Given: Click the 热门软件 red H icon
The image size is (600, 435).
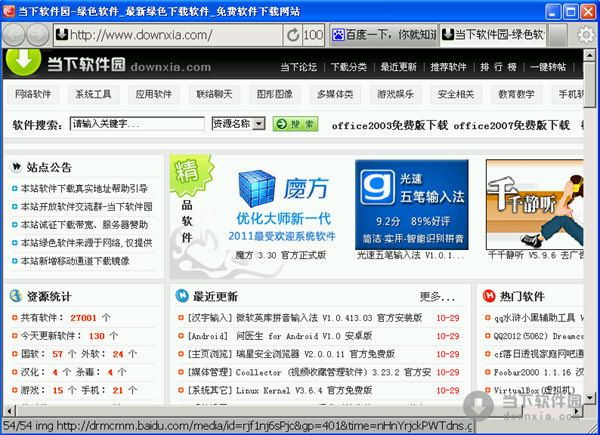Looking at the screenshot, I should [x=489, y=296].
